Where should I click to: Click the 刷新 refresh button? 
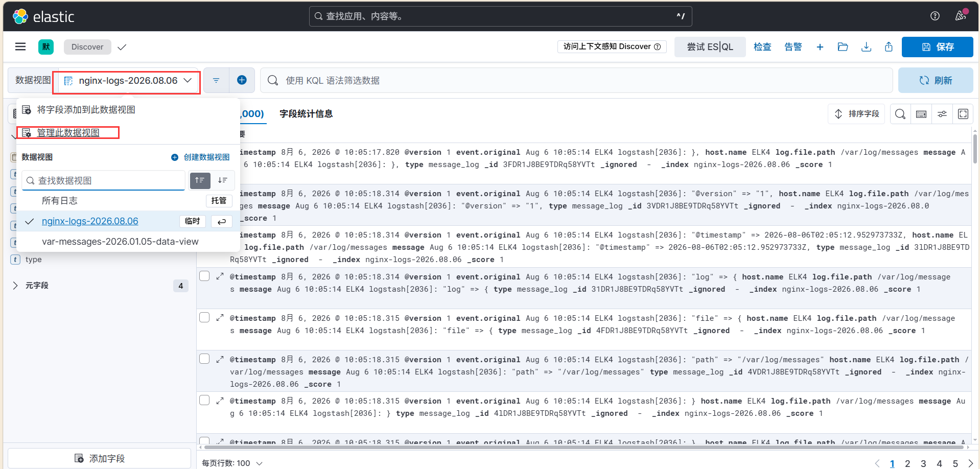(x=936, y=80)
